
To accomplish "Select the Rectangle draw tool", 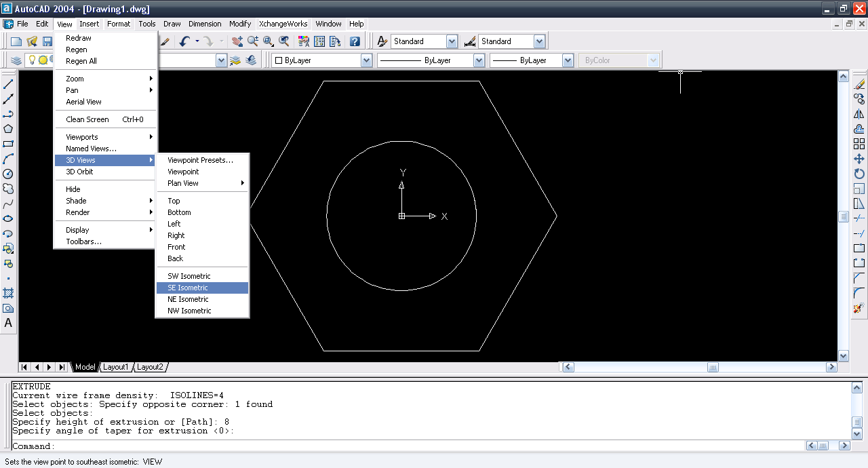I will [9, 144].
